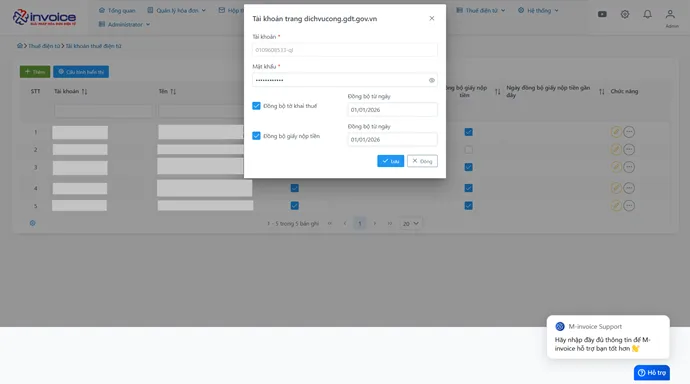Click the edit pencil icon in row 5
This screenshot has height=384, width=690.
[616, 206]
